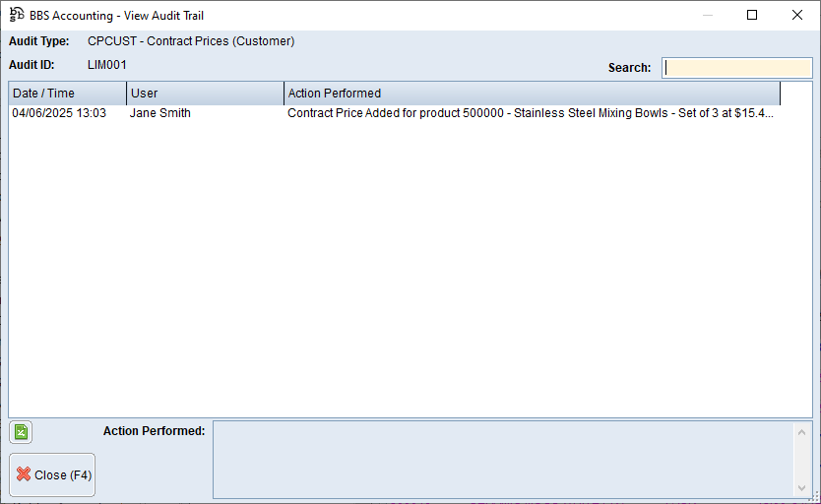
Task: Minimize the View Audit Trail window
Action: [707, 15]
